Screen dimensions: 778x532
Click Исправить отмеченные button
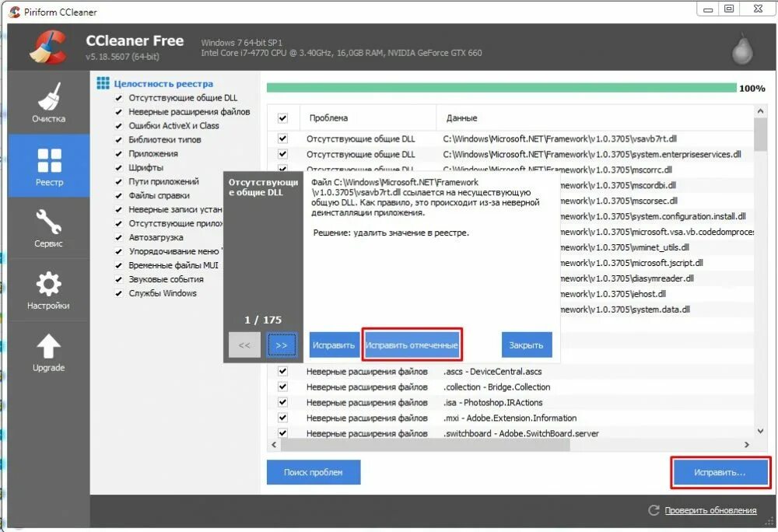pyautogui.click(x=412, y=345)
